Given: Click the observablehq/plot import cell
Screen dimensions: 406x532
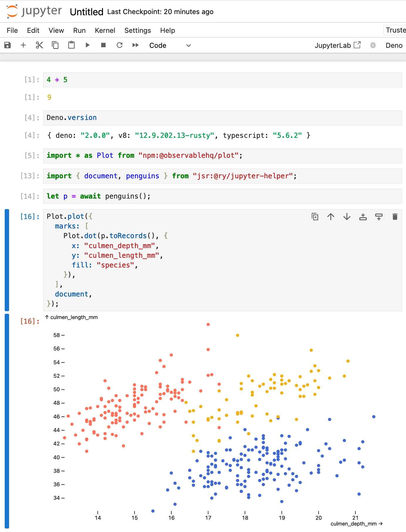Looking at the screenshot, I should coord(222,155).
